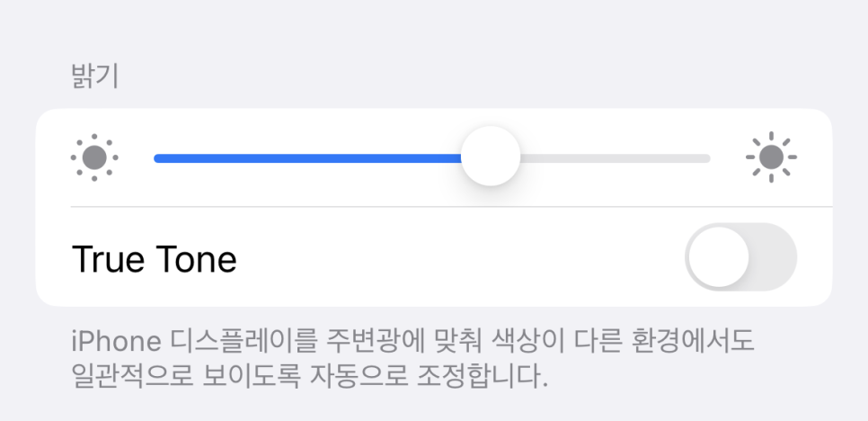Tap the dim sun icon for low brightness

click(x=94, y=158)
